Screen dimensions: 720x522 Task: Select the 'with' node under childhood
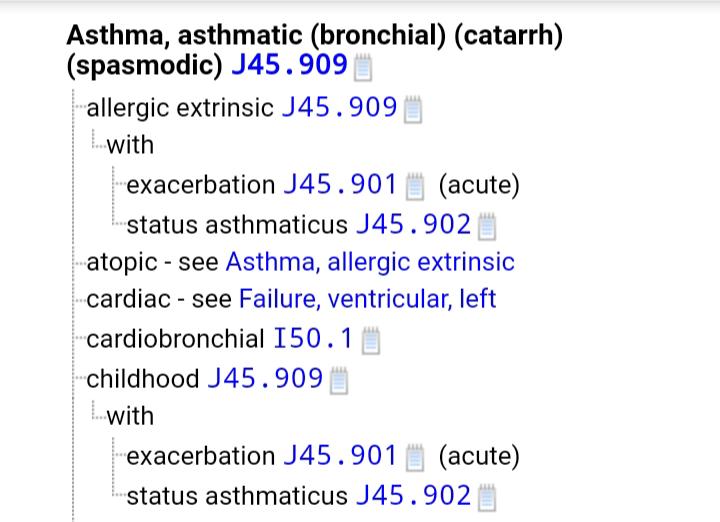130,416
